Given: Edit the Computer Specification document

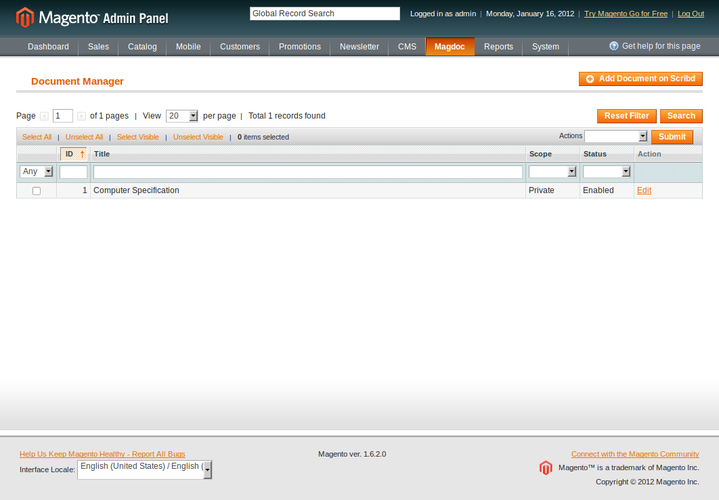Looking at the screenshot, I should pyautogui.click(x=644, y=190).
